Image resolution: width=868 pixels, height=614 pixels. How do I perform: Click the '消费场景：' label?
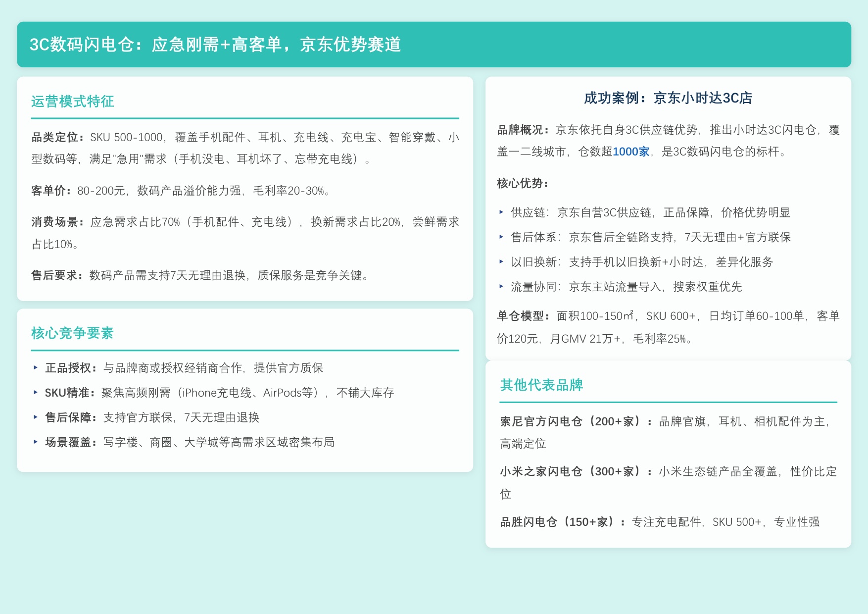(58, 222)
